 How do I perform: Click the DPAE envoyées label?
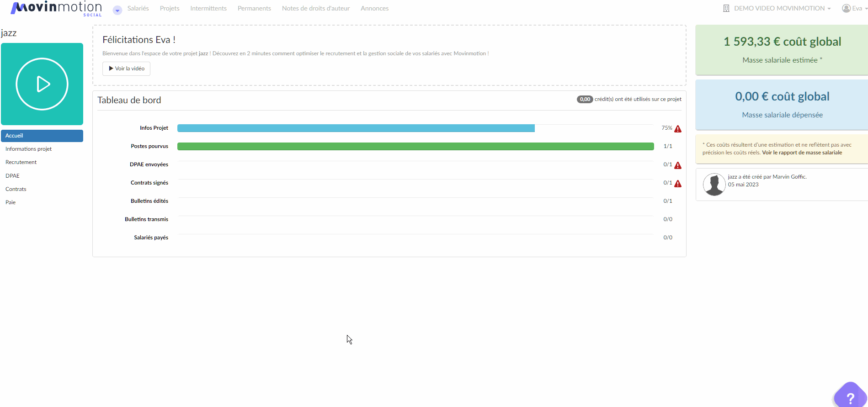click(149, 164)
